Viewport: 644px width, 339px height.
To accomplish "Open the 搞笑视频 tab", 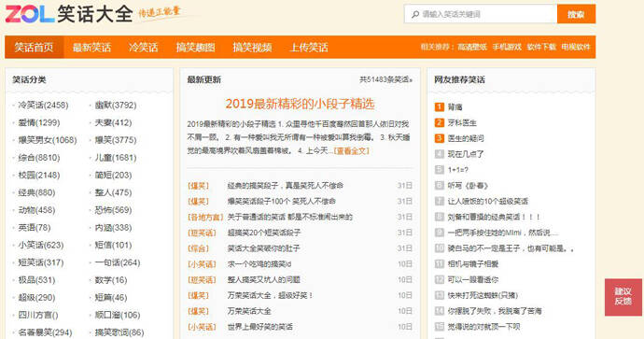I will tap(252, 48).
